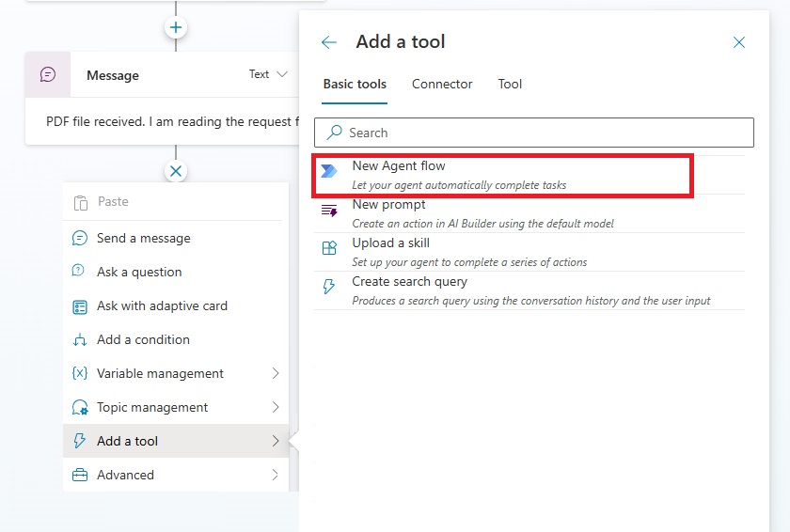Open the Text type dropdown on Message node
790x532 pixels.
click(268, 74)
